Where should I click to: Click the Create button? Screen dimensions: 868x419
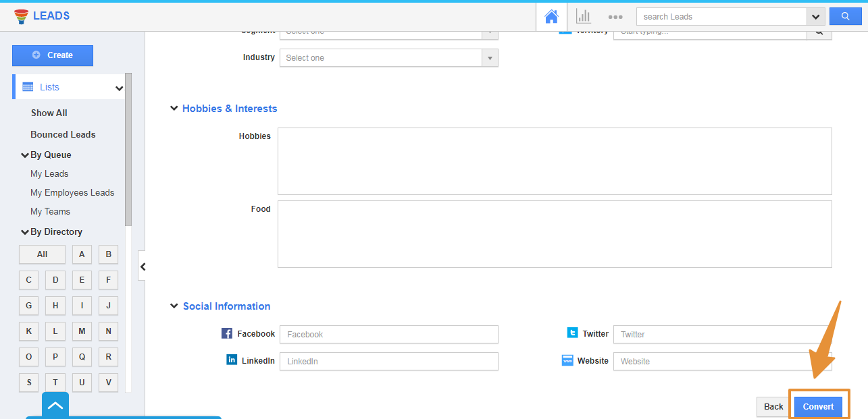[53, 55]
